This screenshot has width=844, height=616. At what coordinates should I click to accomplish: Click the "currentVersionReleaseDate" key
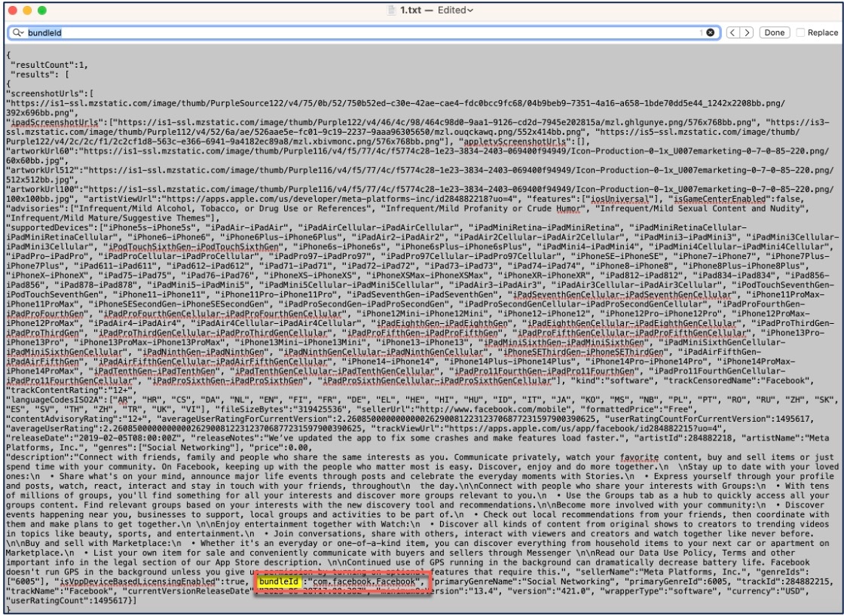point(188,591)
